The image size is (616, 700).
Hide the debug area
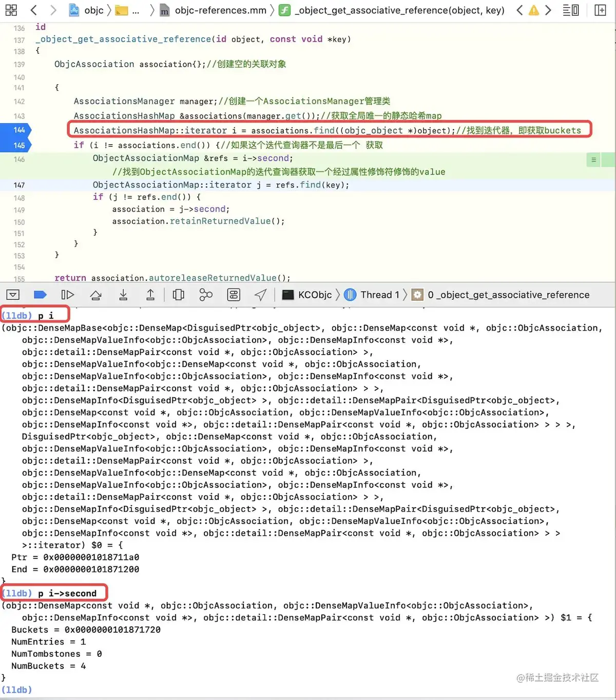(x=13, y=295)
